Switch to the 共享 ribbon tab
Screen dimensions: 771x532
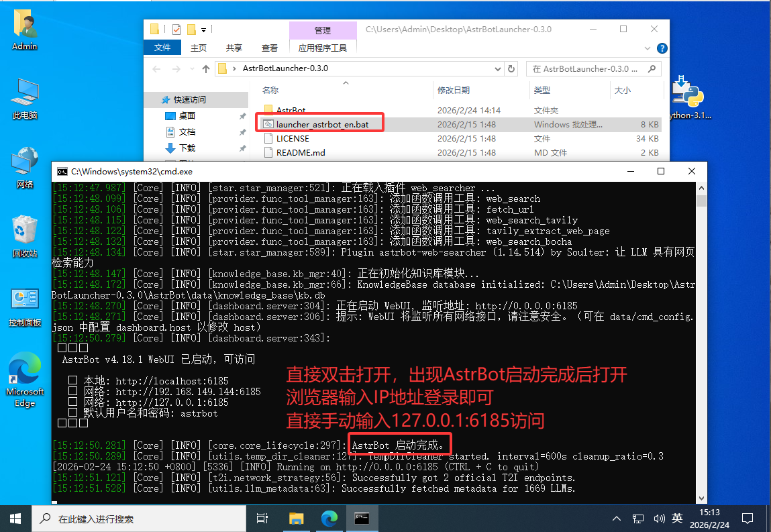point(234,48)
